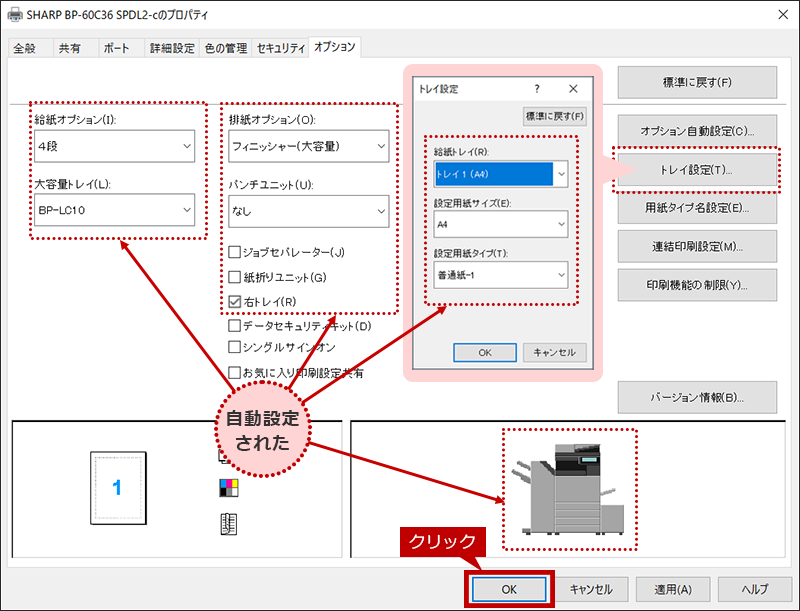Screen dimensions: 800x611
Task: Switch to the 色の管理 tab
Action: click(227, 48)
